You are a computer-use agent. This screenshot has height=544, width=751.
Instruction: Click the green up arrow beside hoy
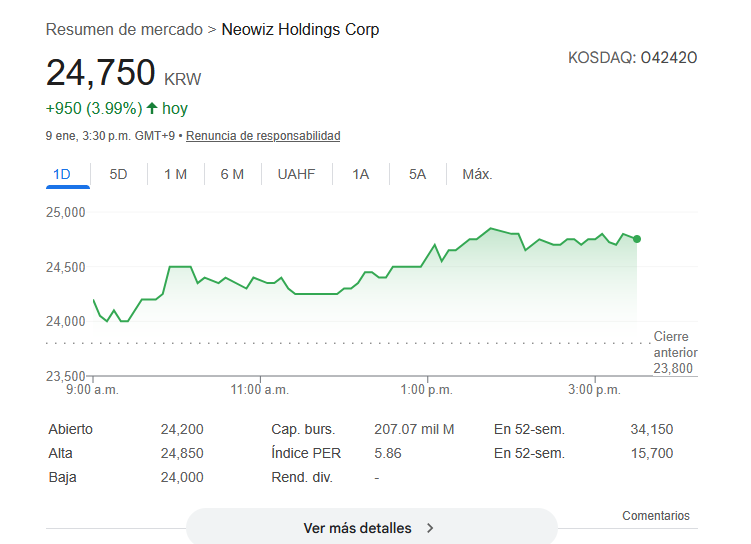point(152,108)
